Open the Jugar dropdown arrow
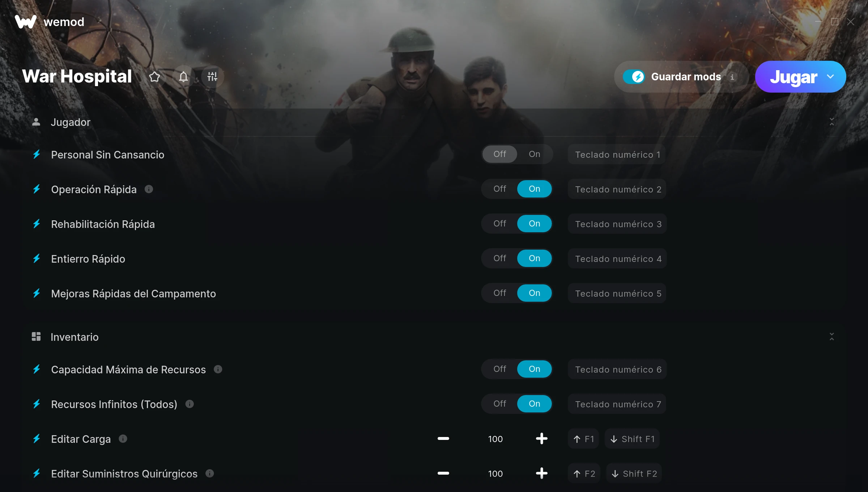Screen dimensions: 868x492 (x=830, y=77)
